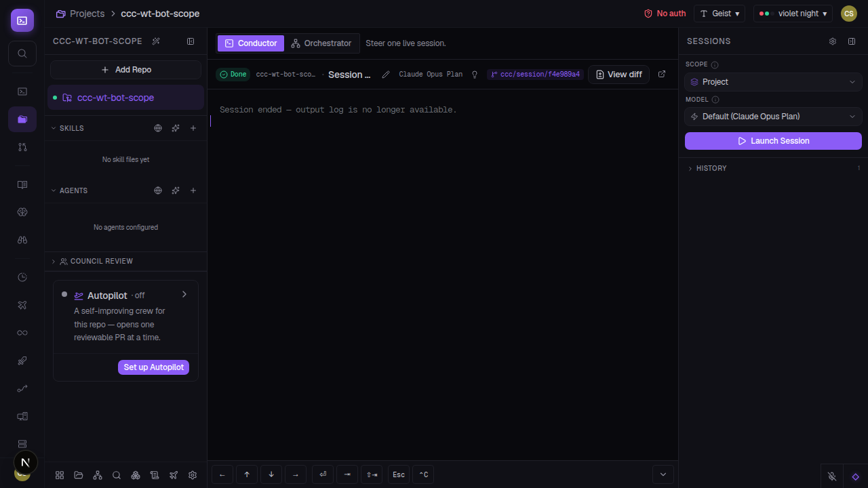Click the grid icon in bottom toolbar
This screenshot has height=488, width=868.
(60, 475)
